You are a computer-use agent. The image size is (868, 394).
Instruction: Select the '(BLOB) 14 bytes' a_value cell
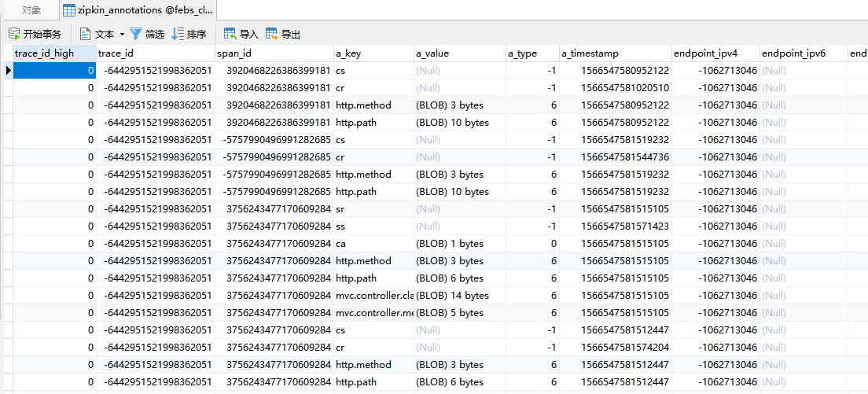460,296
